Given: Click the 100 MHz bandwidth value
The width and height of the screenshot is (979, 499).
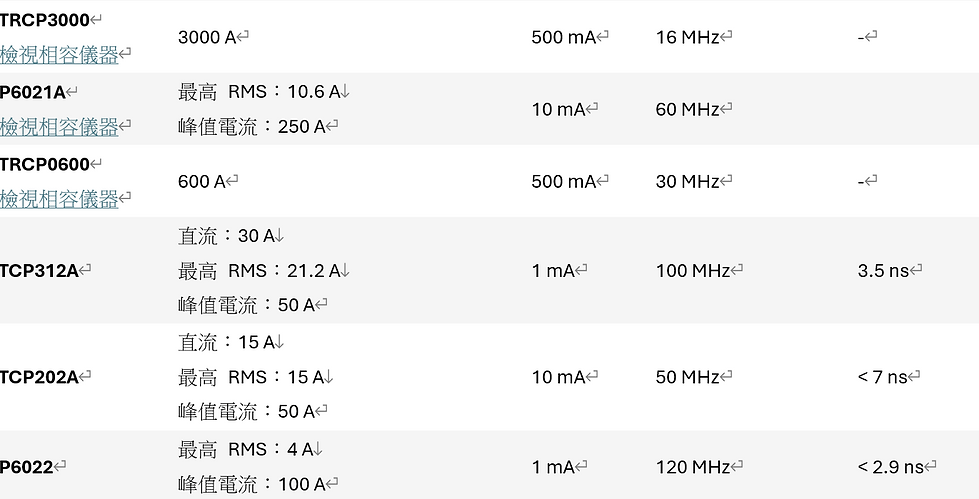Looking at the screenshot, I should click(692, 270).
